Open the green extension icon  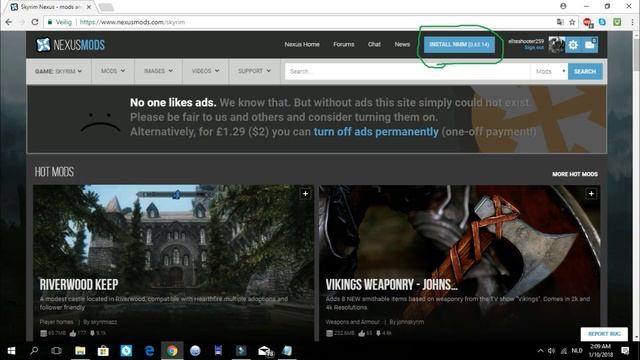(x=617, y=22)
